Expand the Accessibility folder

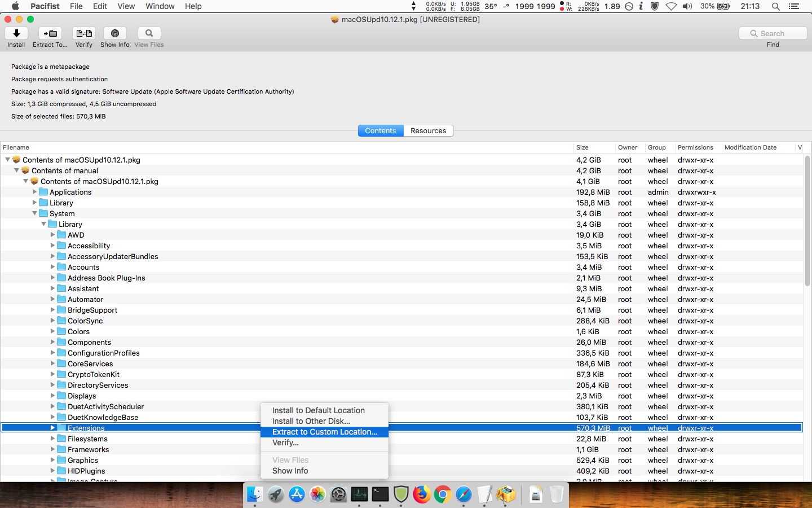(52, 246)
